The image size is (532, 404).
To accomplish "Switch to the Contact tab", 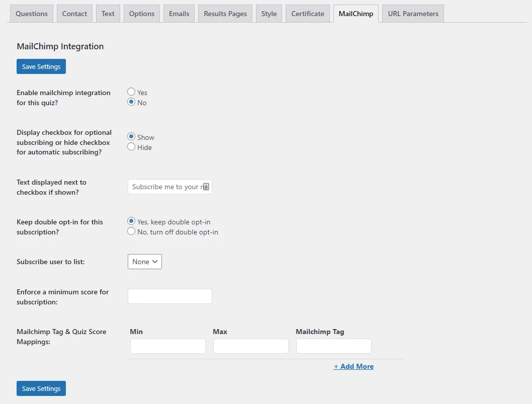I will click(x=74, y=14).
